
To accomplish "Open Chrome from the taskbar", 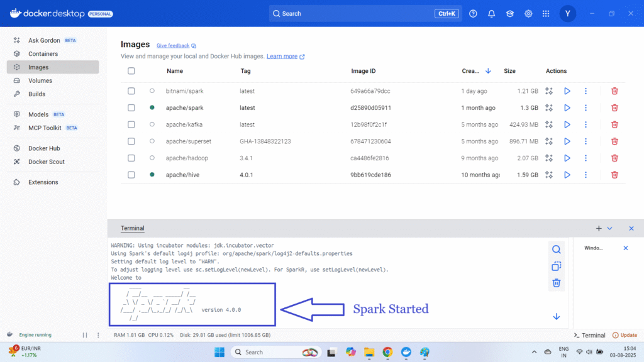I will [387, 352].
